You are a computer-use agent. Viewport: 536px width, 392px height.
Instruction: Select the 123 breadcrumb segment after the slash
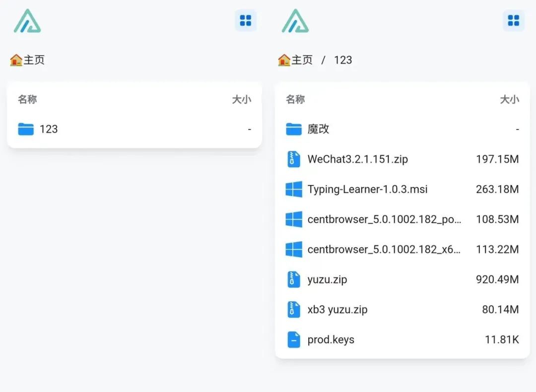(x=343, y=60)
